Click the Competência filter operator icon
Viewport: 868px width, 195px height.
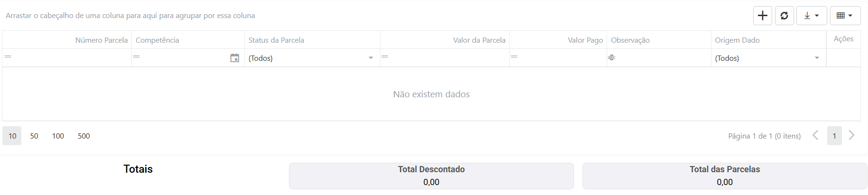[x=137, y=57]
